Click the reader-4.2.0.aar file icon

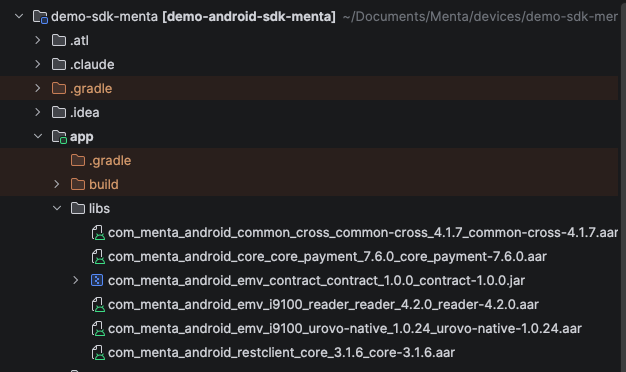(98, 305)
